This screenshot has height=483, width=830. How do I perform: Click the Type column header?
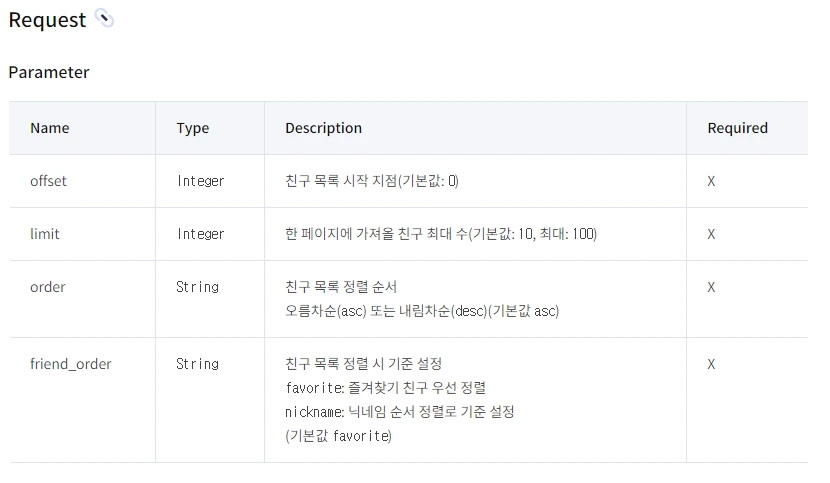193,128
